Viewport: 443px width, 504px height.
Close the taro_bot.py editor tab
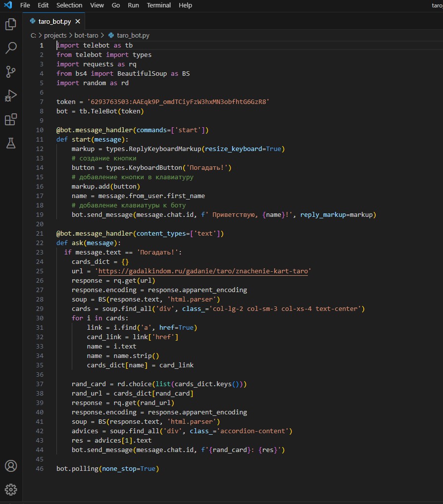[78, 21]
